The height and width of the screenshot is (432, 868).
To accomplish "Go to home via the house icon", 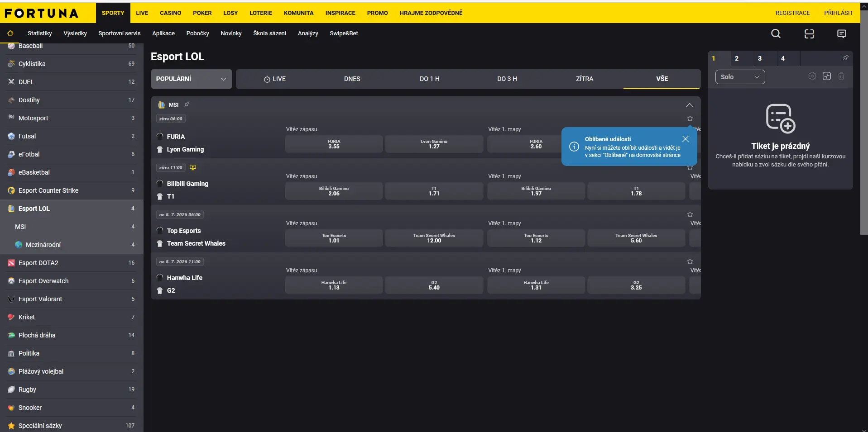I will click(10, 33).
